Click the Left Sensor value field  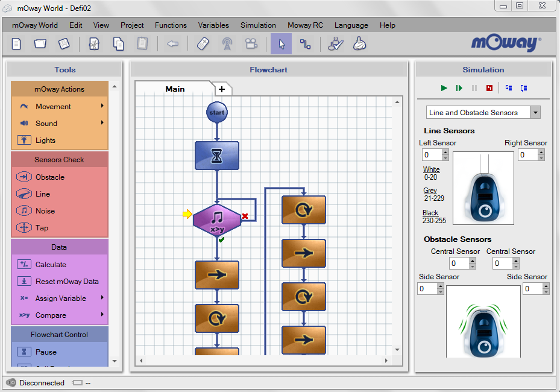click(x=432, y=155)
